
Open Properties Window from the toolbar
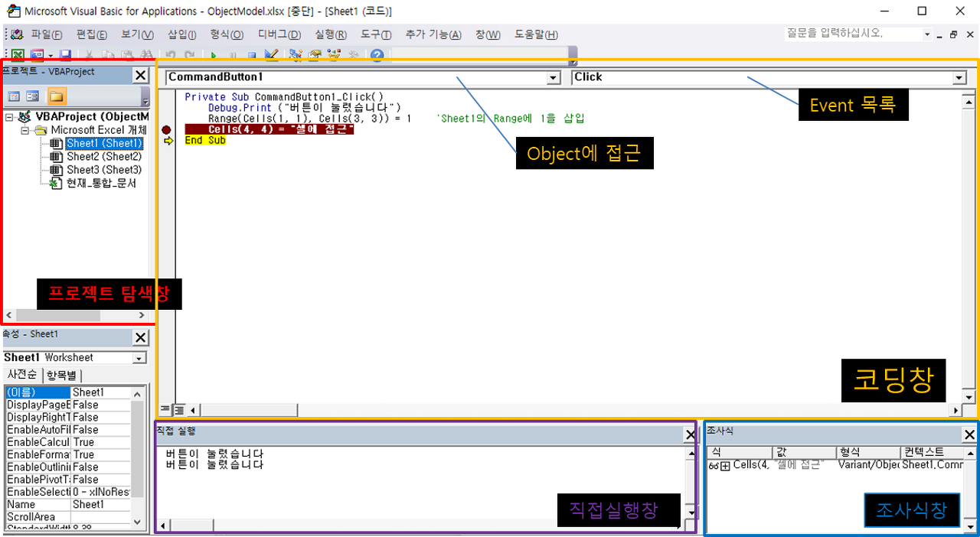point(315,55)
